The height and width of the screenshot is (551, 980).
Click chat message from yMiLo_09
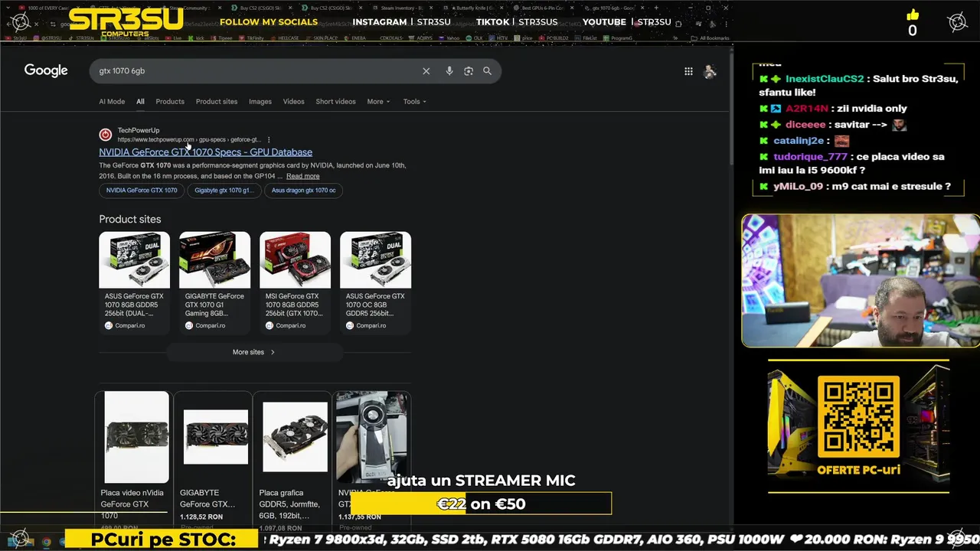854,187
